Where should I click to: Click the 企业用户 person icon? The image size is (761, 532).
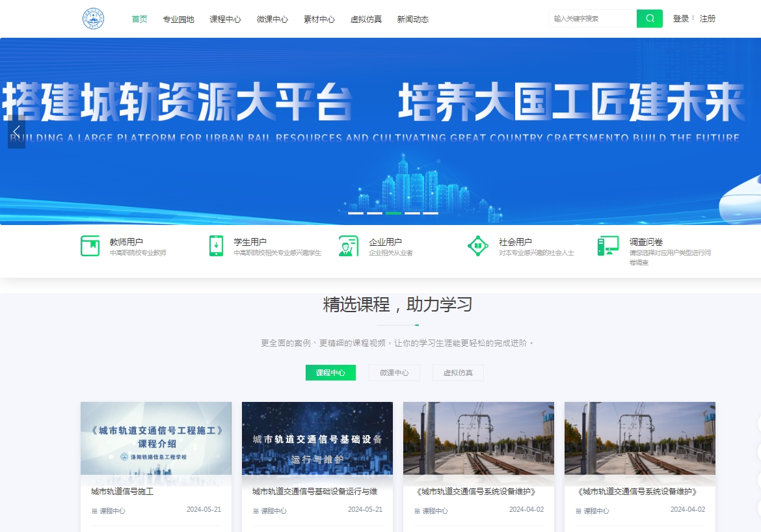click(348, 246)
